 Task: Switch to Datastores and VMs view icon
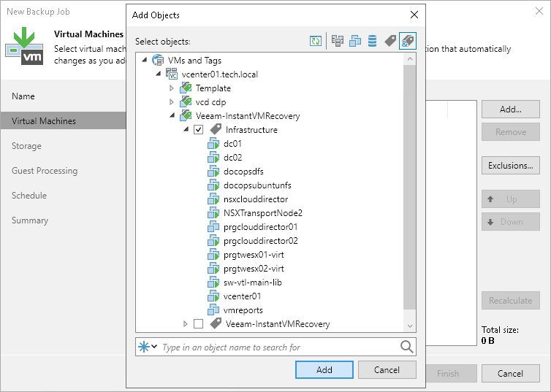pyautogui.click(x=373, y=41)
